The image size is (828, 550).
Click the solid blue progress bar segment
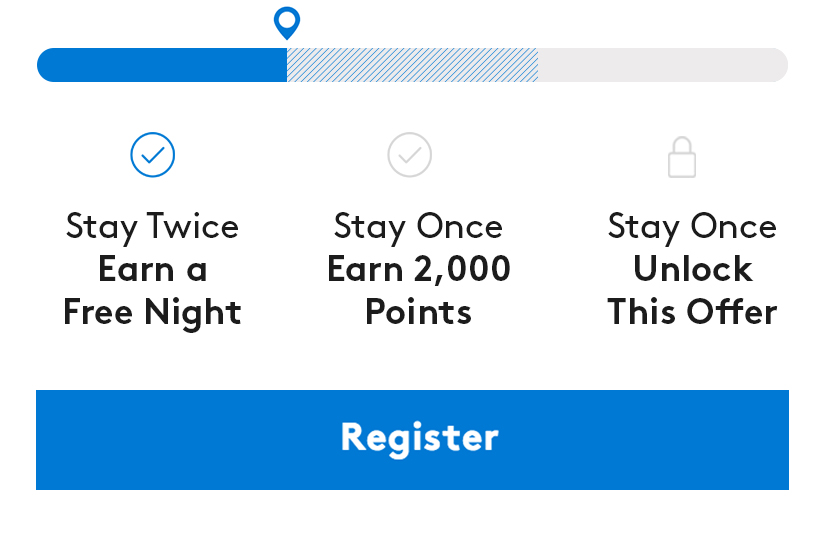[x=162, y=65]
